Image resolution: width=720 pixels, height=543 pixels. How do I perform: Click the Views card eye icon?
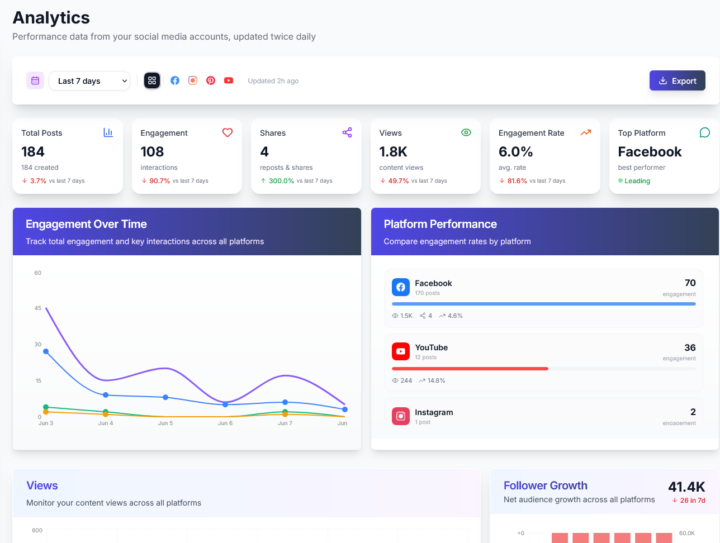[x=466, y=133]
